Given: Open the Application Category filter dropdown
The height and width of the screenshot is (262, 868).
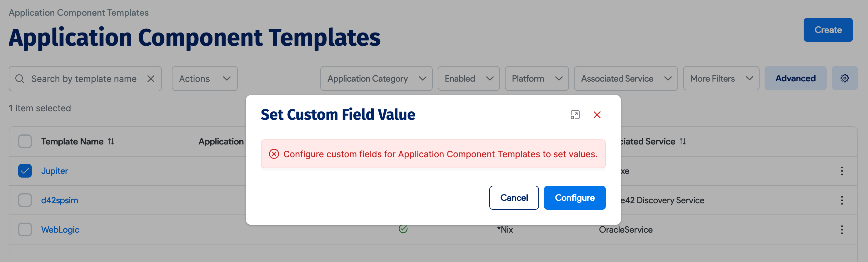Looking at the screenshot, I should point(376,78).
